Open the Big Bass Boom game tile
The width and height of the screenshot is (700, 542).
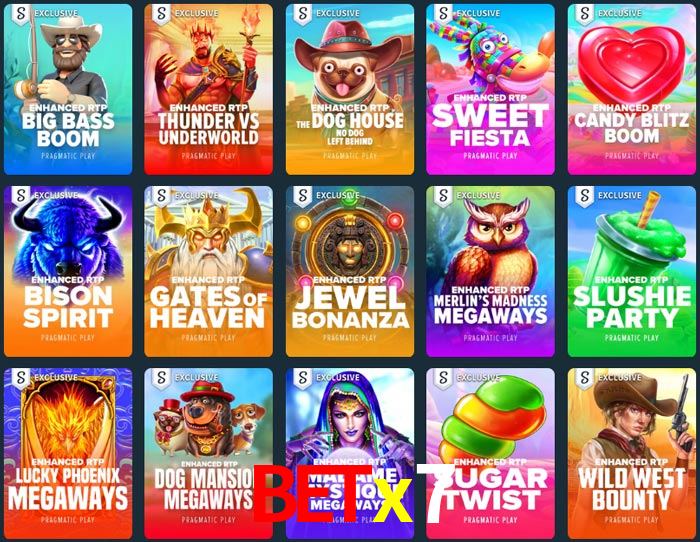[x=68, y=89]
